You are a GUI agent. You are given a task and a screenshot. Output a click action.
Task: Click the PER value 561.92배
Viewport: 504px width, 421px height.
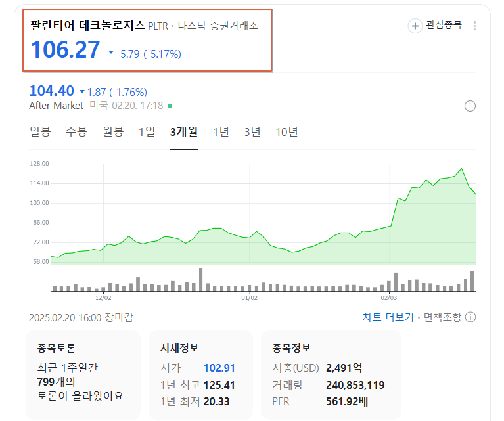(347, 401)
